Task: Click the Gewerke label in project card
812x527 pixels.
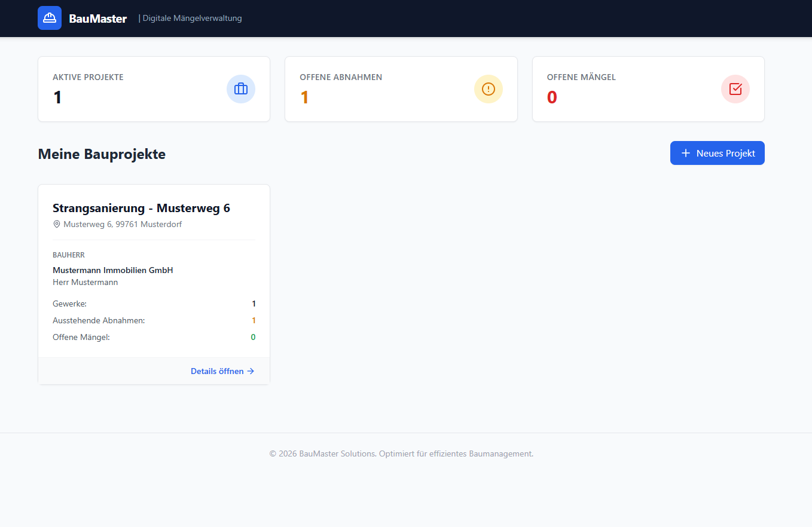Action: (69, 304)
